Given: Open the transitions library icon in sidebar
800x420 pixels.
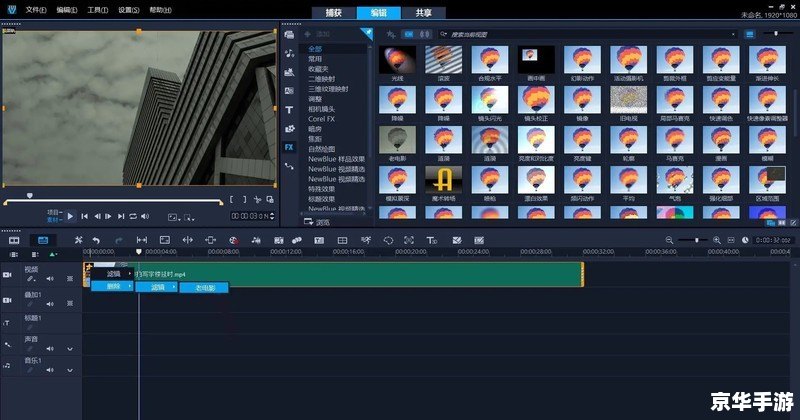Looking at the screenshot, I should pos(289,91).
